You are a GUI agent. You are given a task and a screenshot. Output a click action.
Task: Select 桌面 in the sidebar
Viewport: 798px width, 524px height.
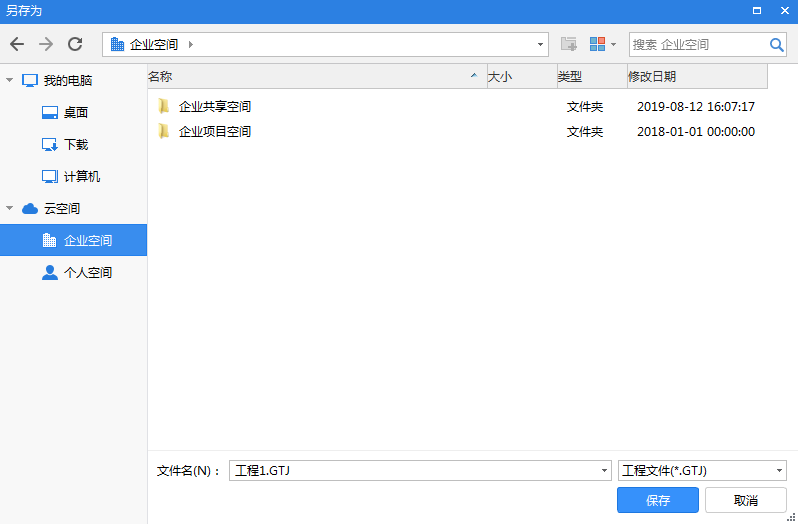tap(76, 113)
